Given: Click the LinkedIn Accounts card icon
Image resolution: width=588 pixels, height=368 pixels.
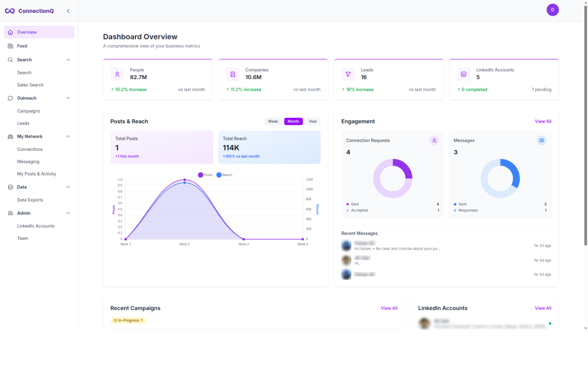Looking at the screenshot, I should pos(463,74).
